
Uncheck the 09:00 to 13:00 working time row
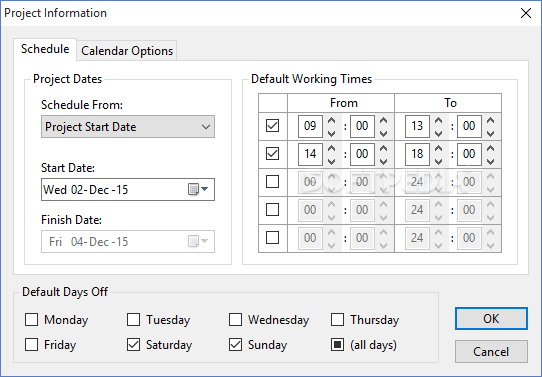click(x=272, y=126)
